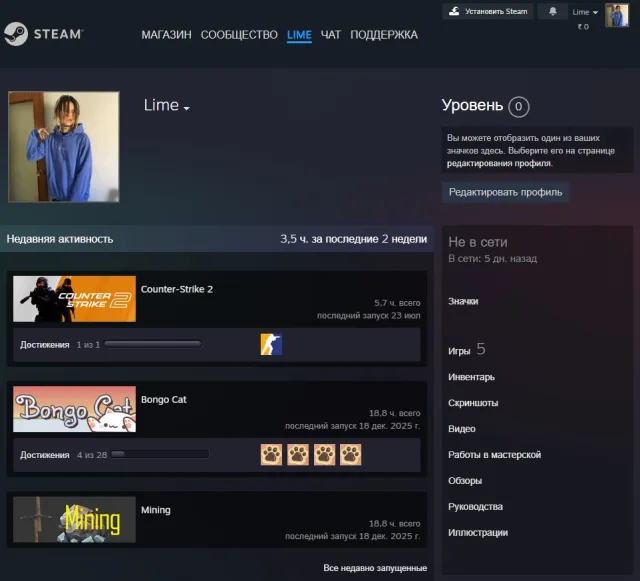
Task: Click the third Bongo Cat paw achievement
Action: click(x=324, y=454)
